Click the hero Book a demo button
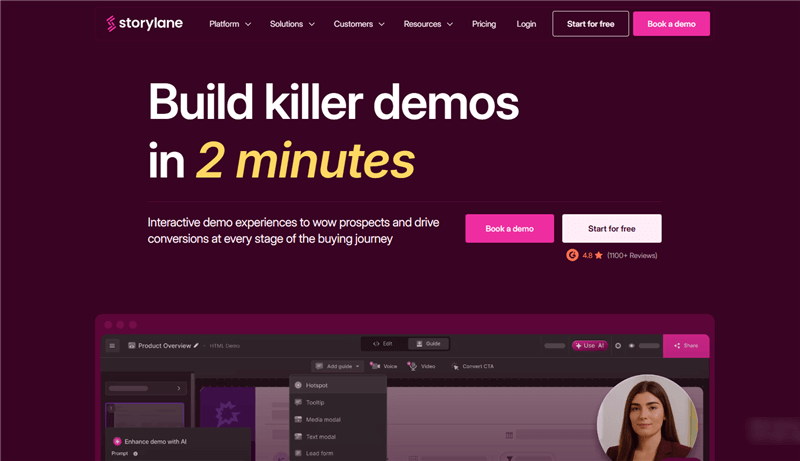Screen dimensions: 800x461 tap(510, 228)
